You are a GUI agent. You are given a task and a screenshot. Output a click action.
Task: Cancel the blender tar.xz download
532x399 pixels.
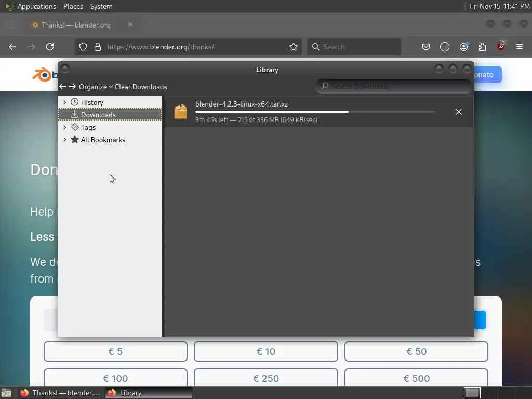click(x=458, y=112)
